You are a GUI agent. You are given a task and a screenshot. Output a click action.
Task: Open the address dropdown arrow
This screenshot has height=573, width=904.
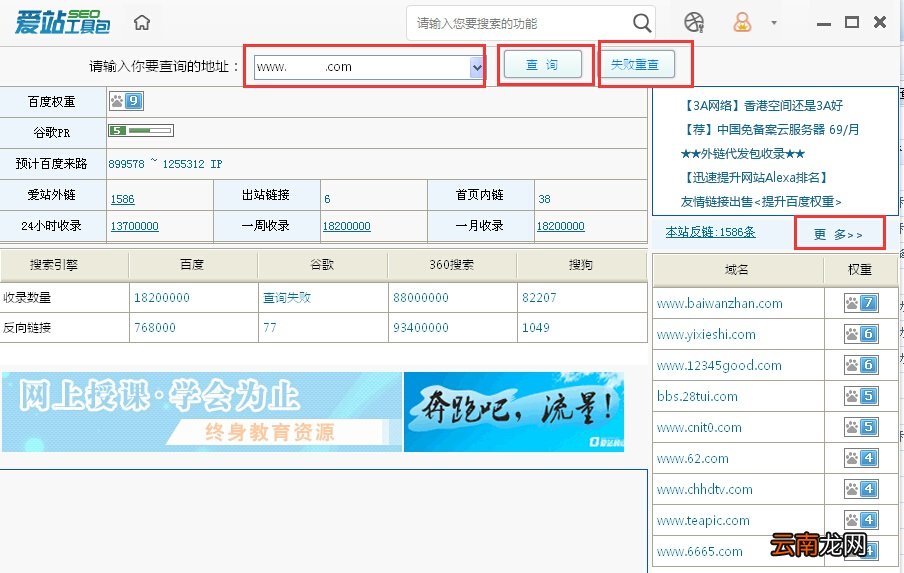(x=477, y=67)
